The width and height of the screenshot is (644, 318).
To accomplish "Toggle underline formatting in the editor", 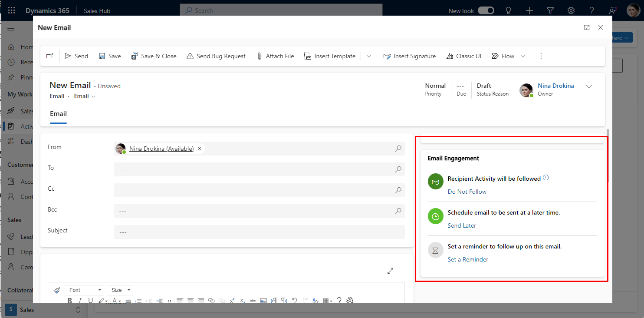I will (90, 300).
